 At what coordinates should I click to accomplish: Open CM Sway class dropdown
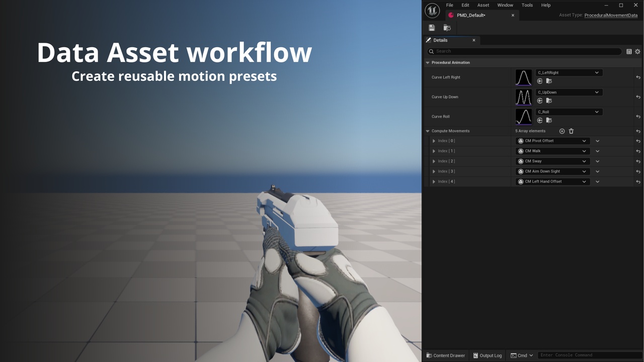coord(552,161)
